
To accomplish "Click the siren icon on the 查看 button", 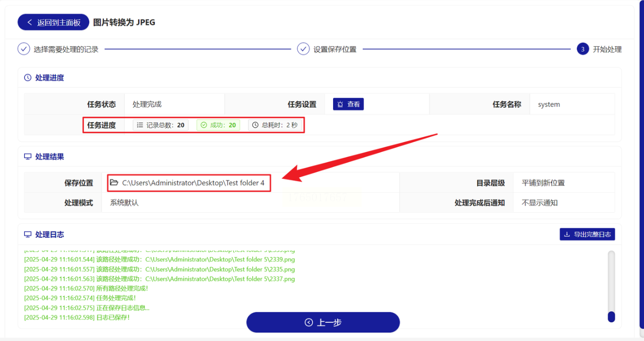I will (x=340, y=104).
